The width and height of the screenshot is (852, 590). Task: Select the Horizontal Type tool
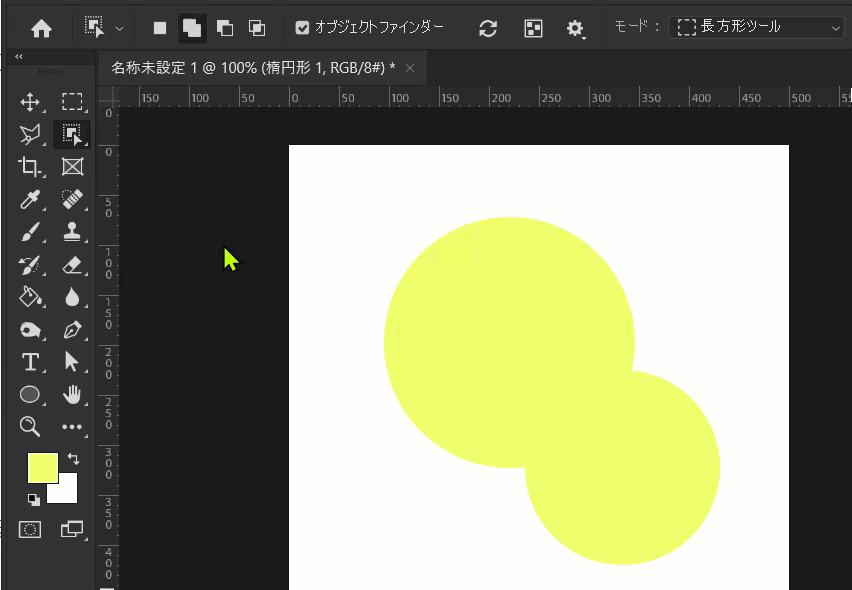(x=30, y=363)
